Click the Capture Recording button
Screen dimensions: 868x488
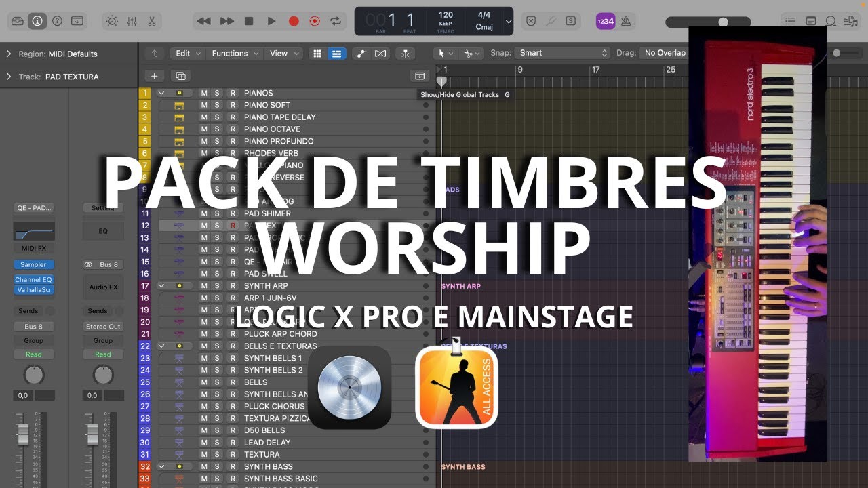(315, 21)
